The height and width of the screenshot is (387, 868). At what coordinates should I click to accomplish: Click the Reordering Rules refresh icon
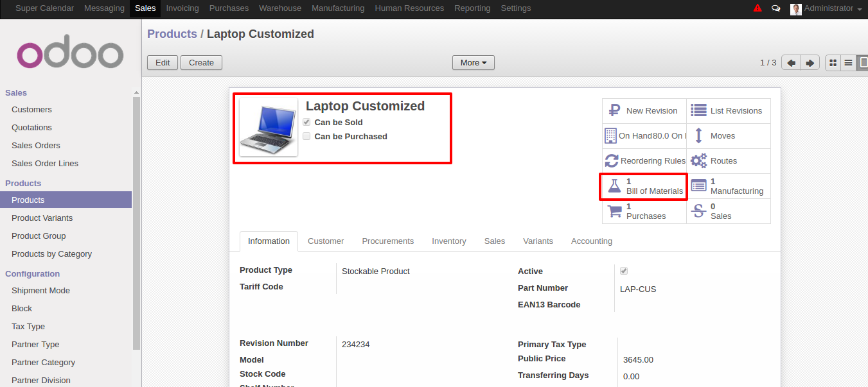612,160
